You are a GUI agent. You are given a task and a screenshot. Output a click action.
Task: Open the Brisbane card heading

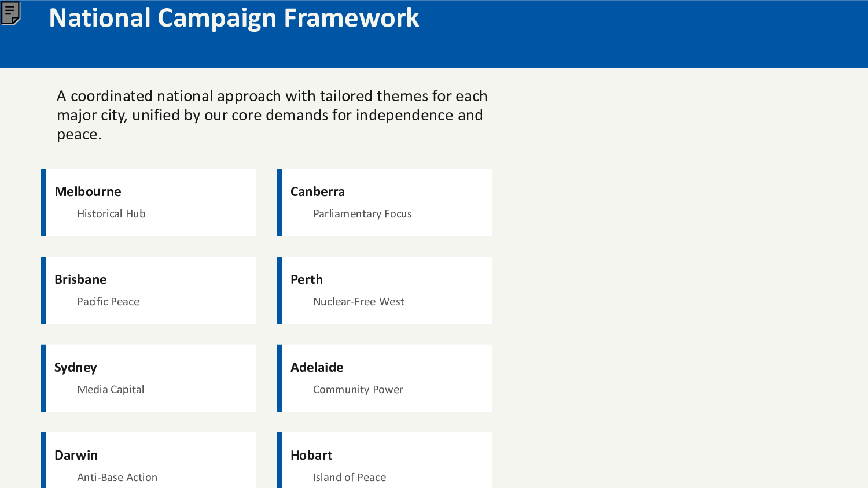tap(80, 280)
